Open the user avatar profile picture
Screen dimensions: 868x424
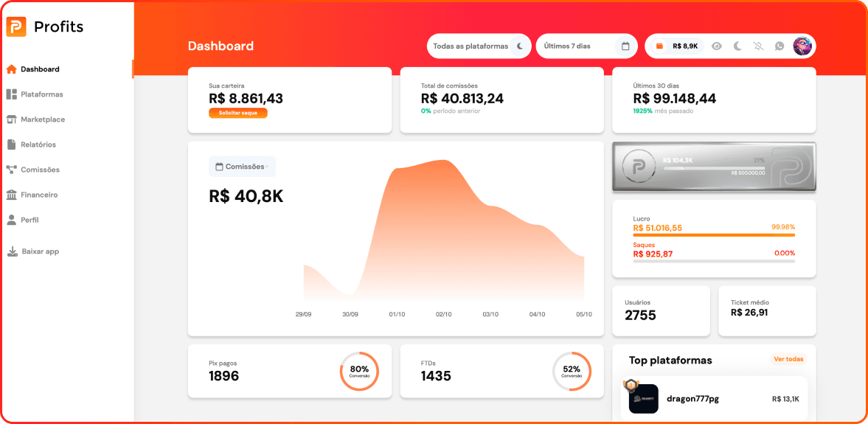pyautogui.click(x=802, y=46)
